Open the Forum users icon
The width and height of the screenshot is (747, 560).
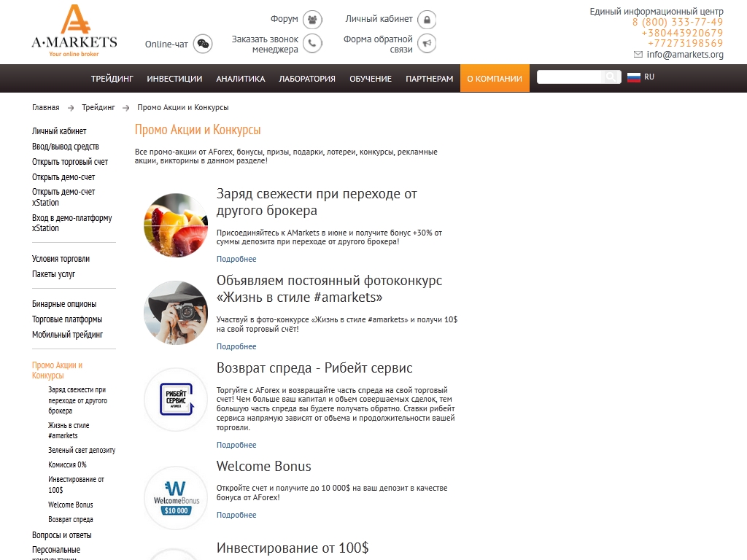[x=312, y=19]
